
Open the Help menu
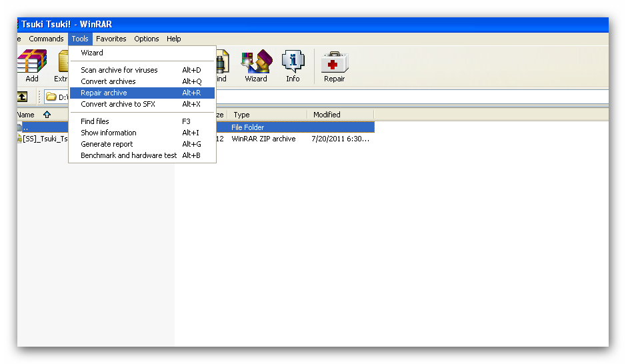174,39
